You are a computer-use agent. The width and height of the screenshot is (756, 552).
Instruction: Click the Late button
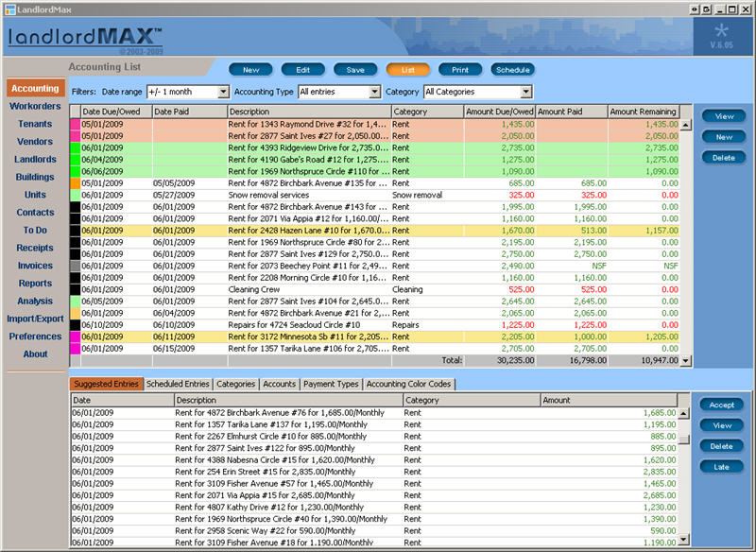point(722,467)
